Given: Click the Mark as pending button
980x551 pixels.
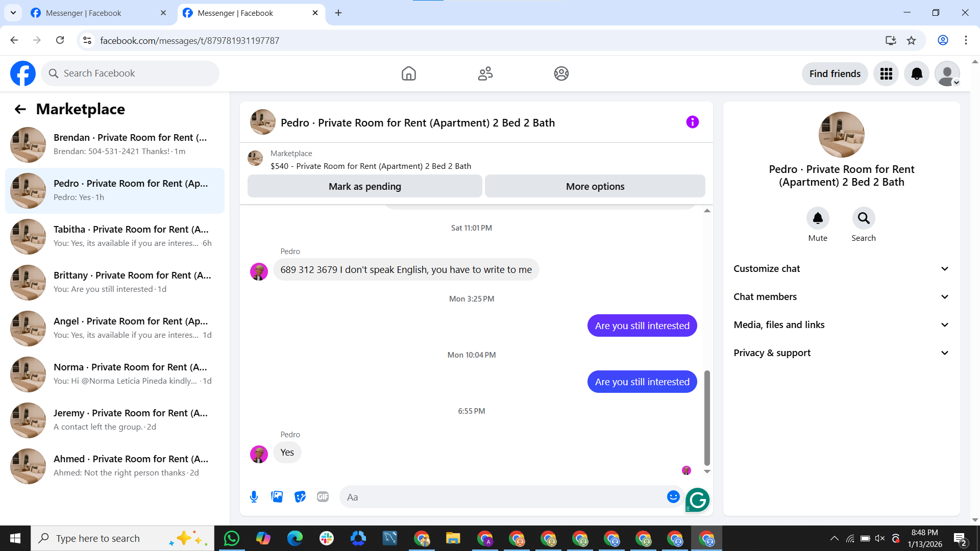Looking at the screenshot, I should pos(364,186).
